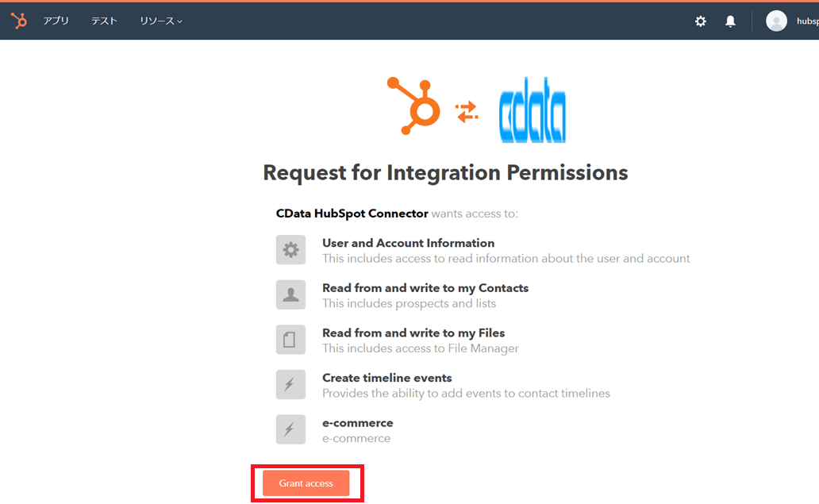Click the file icon beside Files permission

coord(290,340)
